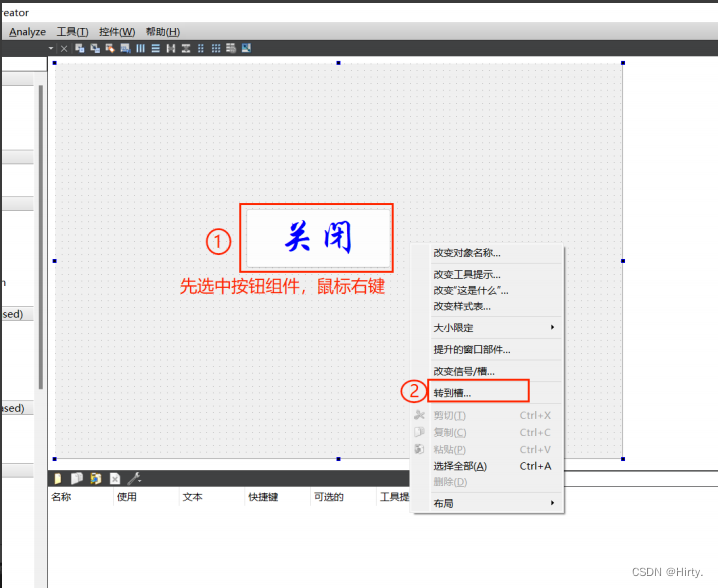718x588 pixels.
Task: Choose 改变样式表... from context menu
Action: (x=488, y=306)
